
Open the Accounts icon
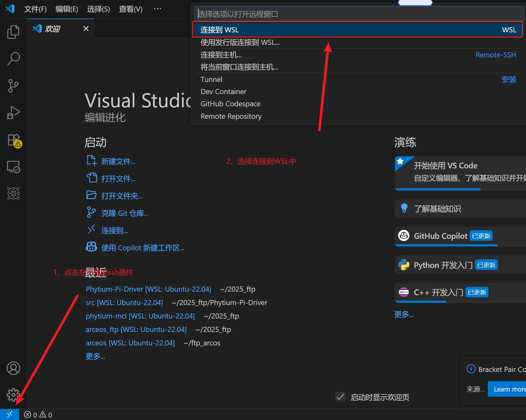point(13,368)
